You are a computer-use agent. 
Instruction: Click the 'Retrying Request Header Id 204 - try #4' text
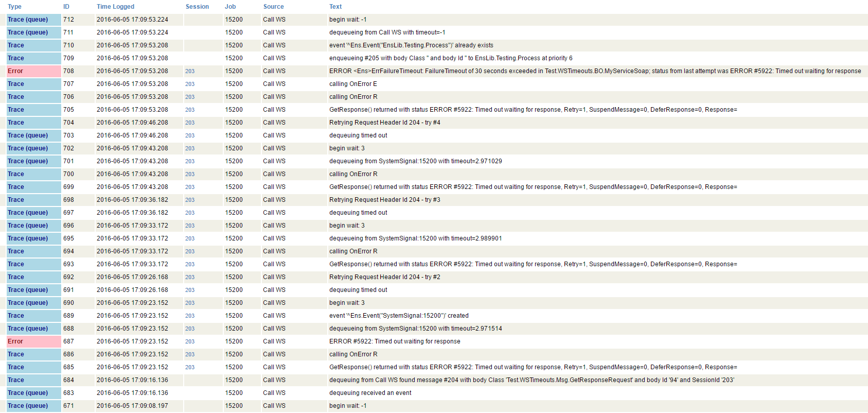pyautogui.click(x=384, y=123)
